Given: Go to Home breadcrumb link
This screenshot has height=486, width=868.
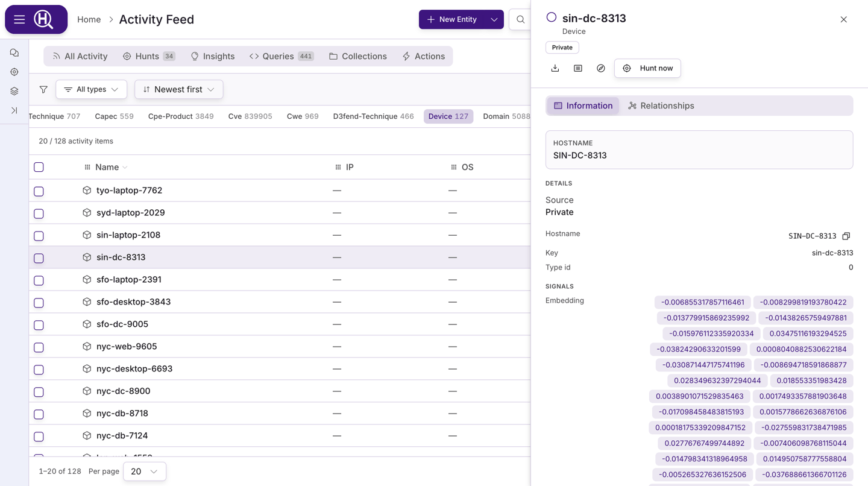Looking at the screenshot, I should 89,19.
